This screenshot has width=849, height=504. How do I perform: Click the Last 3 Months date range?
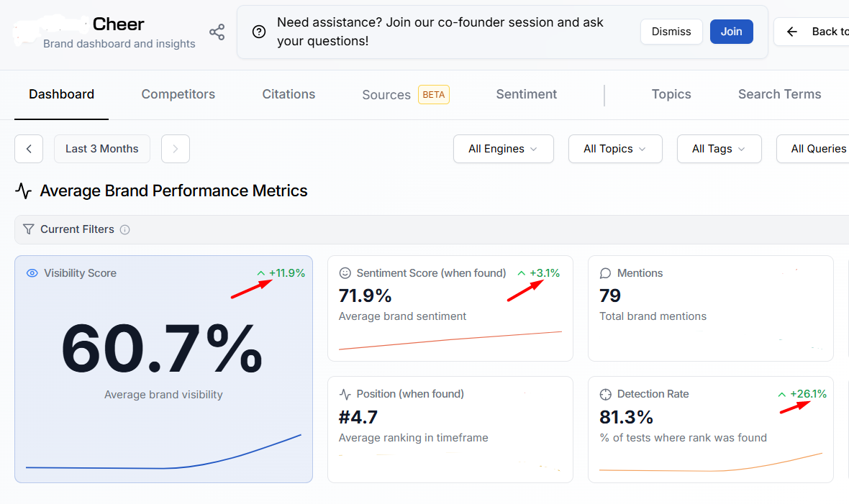point(101,149)
